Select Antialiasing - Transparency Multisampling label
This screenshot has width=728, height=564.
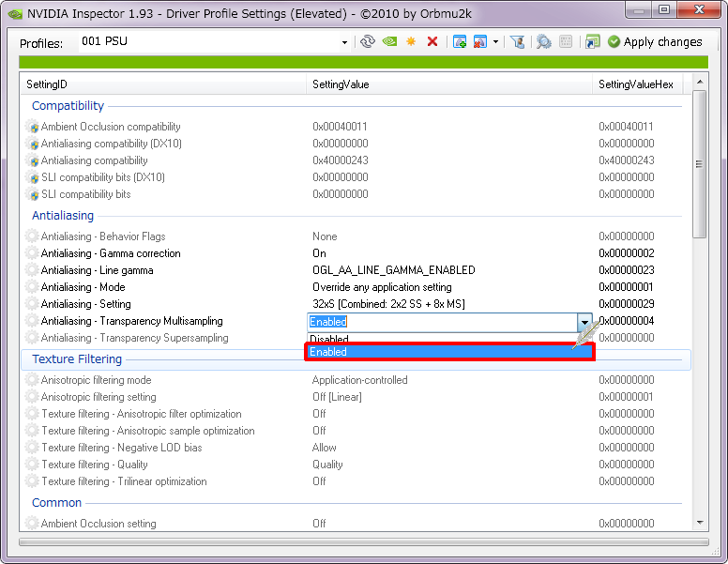tap(132, 321)
